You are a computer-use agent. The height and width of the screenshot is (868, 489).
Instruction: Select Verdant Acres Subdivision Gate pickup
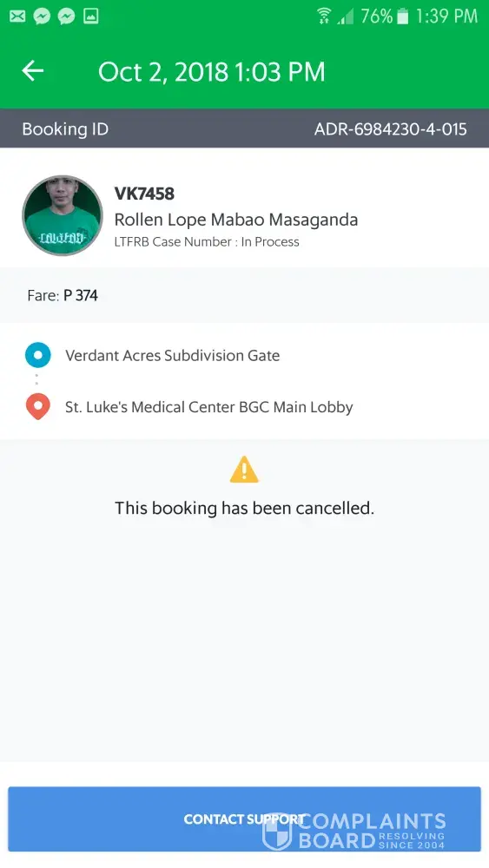click(x=172, y=355)
